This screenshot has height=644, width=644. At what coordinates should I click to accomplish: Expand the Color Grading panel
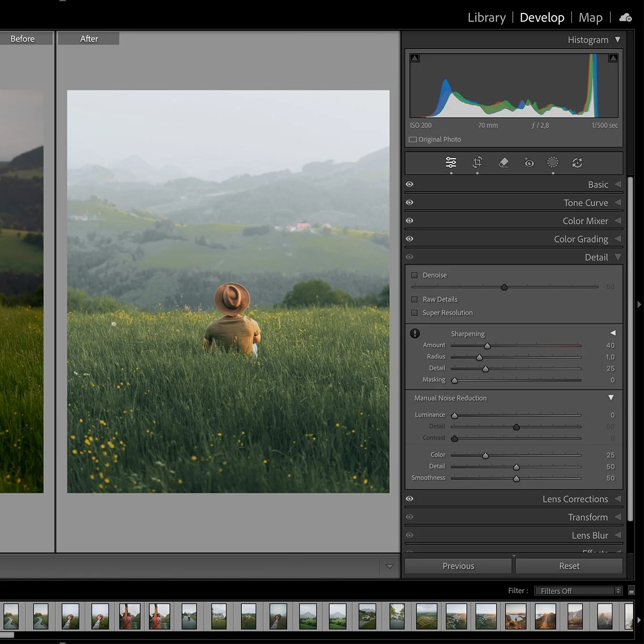pos(618,239)
